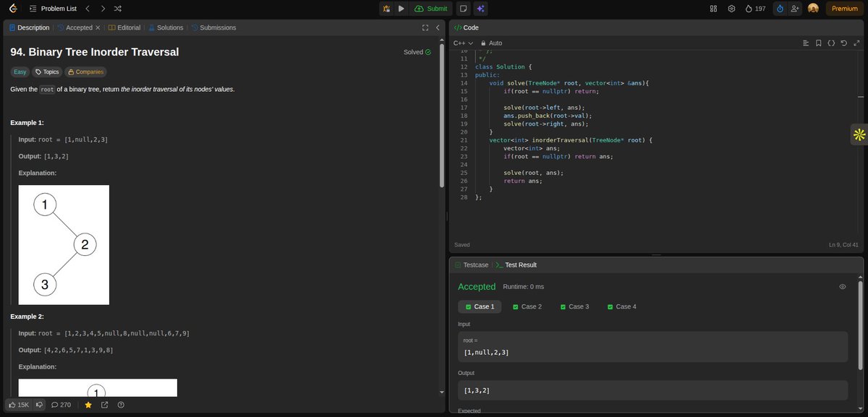Switch to the Description tab
The width and height of the screenshot is (868, 417).
click(29, 27)
